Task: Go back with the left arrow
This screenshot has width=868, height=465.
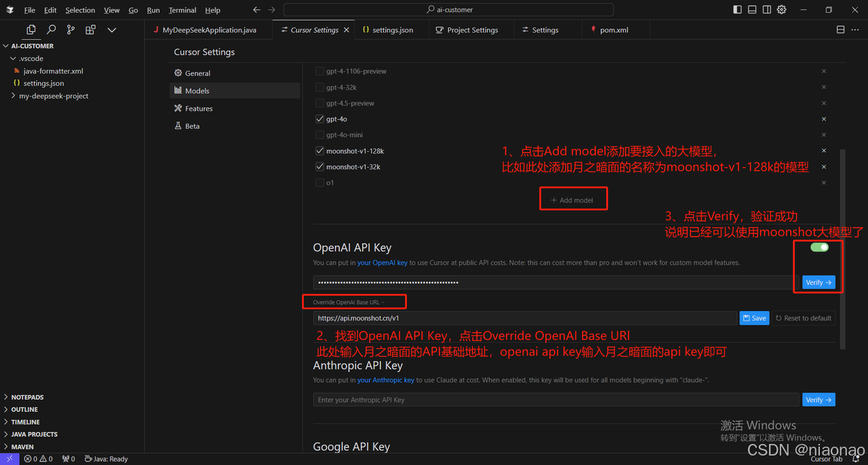Action: [256, 10]
